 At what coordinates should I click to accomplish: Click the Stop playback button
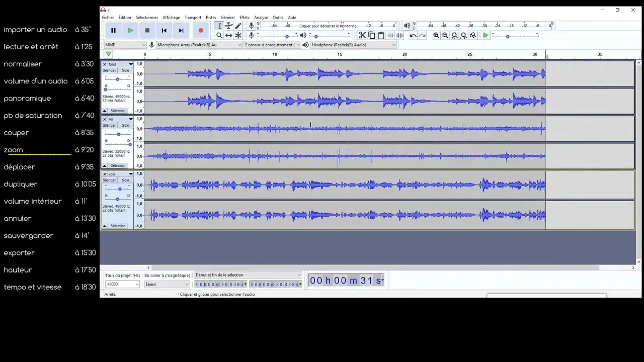(147, 30)
